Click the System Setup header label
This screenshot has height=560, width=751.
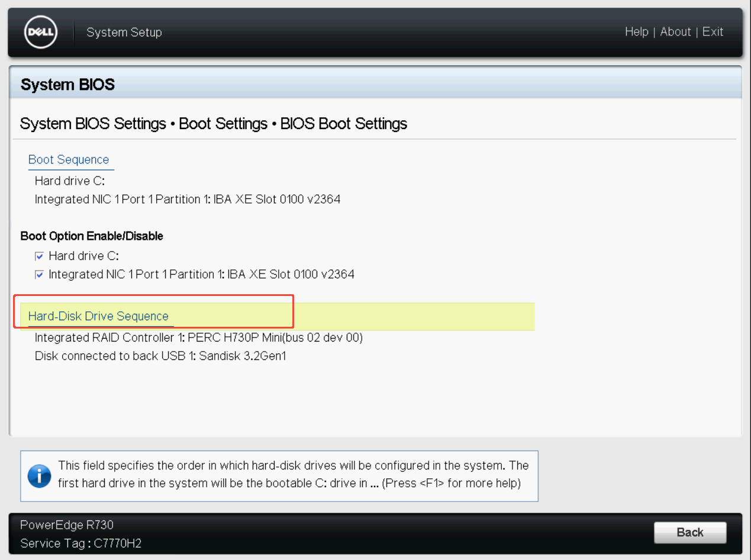(x=124, y=33)
